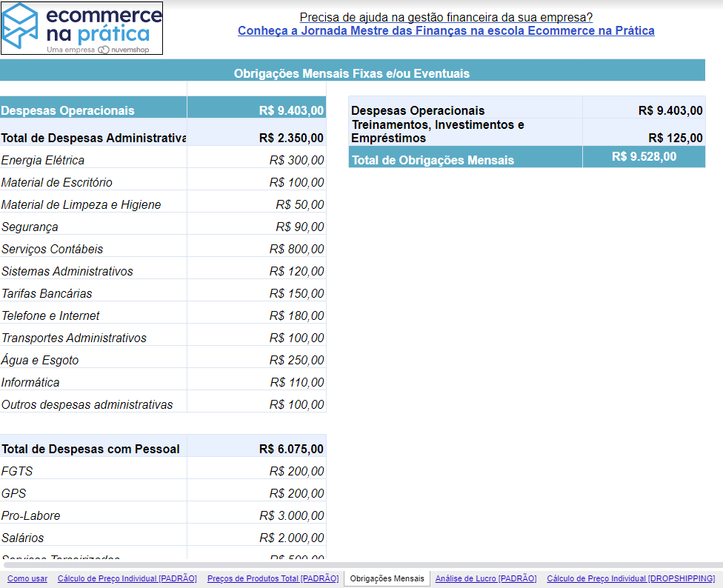This screenshot has width=723, height=588.
Task: Click the Material de Escritório row label
Action: pos(93,179)
